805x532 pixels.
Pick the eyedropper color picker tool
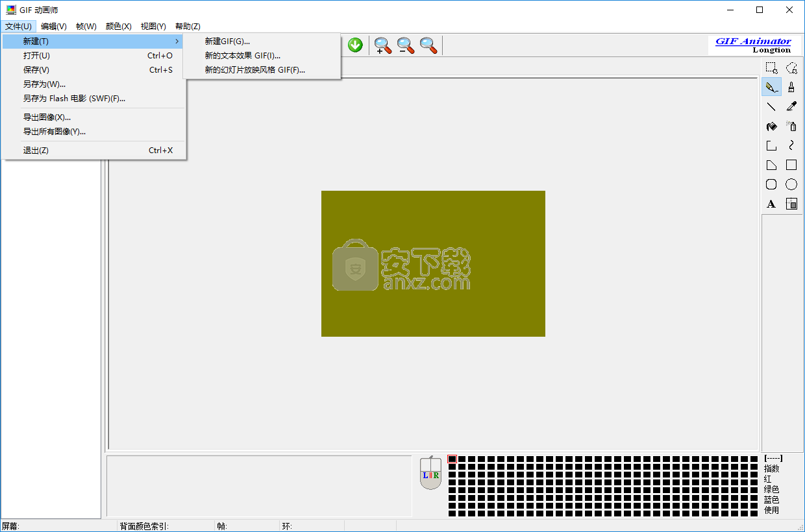791,106
